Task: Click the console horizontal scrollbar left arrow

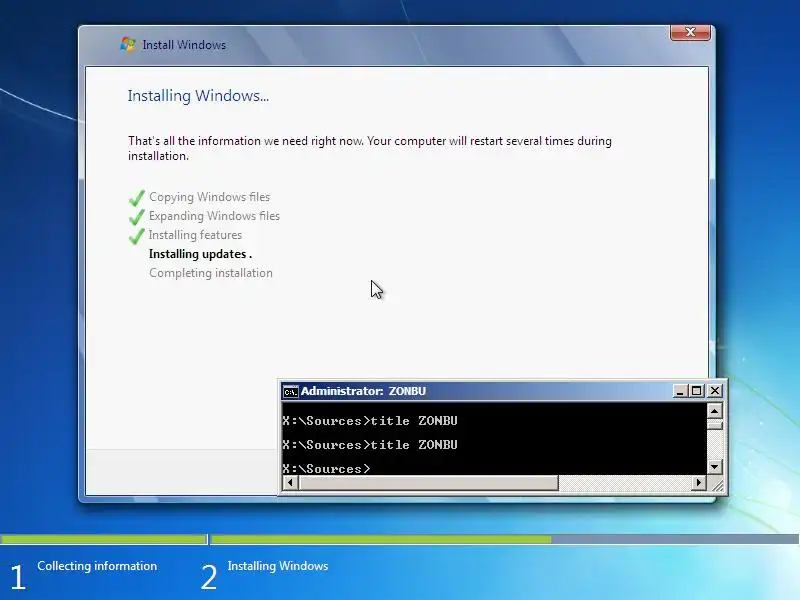Action: pos(290,483)
